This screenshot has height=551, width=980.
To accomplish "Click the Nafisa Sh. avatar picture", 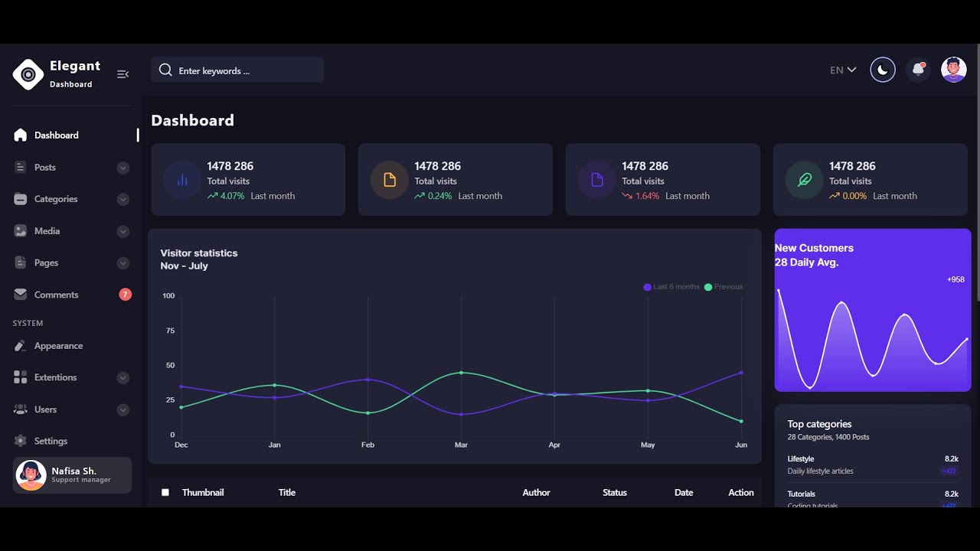I will pyautogui.click(x=31, y=475).
